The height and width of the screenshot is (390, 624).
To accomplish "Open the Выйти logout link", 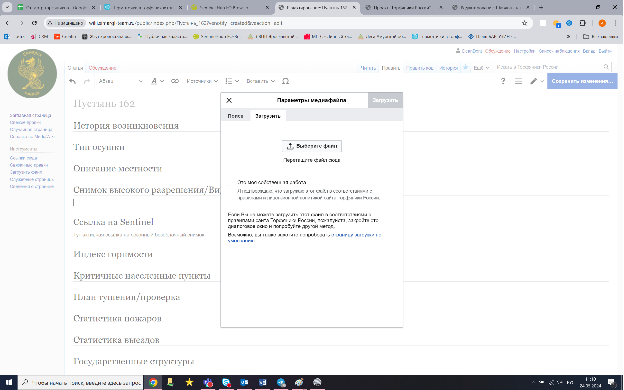I will tap(605, 51).
